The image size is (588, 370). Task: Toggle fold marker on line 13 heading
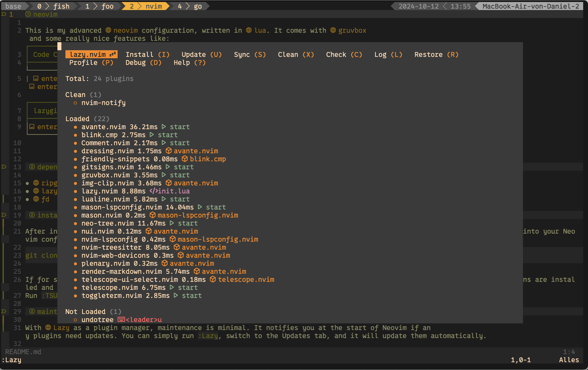pos(4,167)
